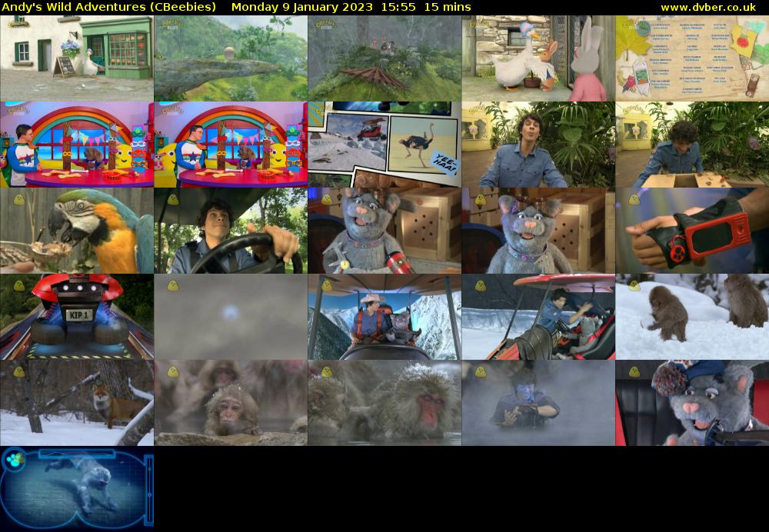Open thumbnail of grey cat puppet wearing goggles
Image resolution: width=769 pixels, height=532 pixels.
538,231
